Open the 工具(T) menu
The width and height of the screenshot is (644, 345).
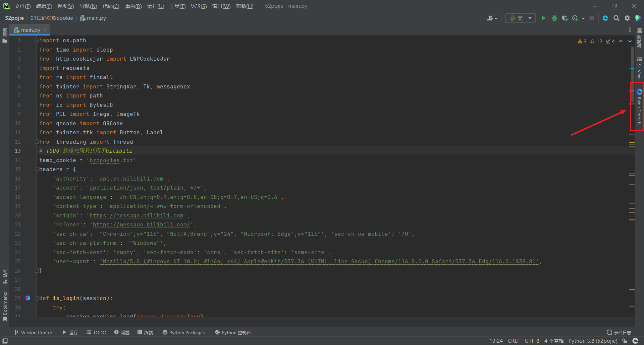click(x=177, y=6)
